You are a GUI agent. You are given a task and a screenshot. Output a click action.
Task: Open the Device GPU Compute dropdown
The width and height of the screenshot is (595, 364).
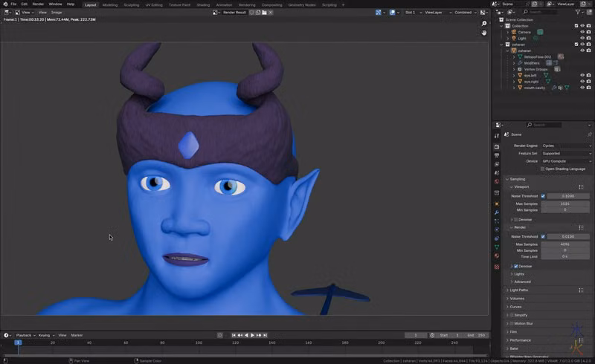[566, 161]
